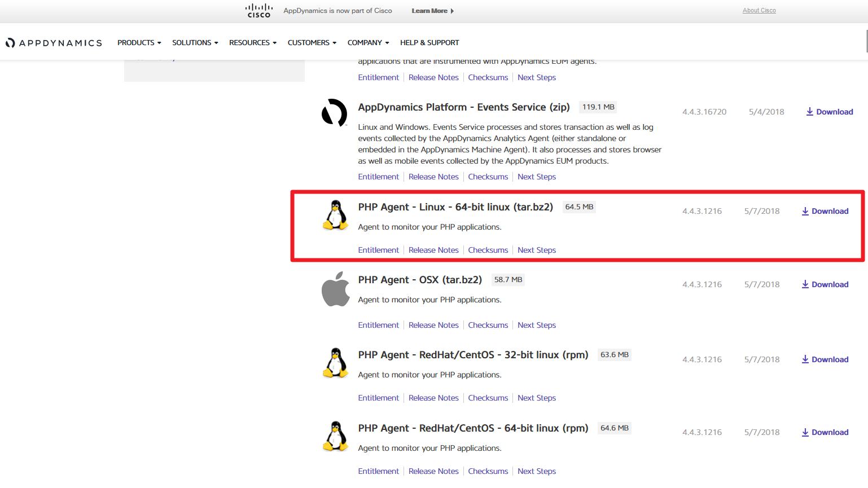Open Entitlement for RedHat/CentOS 64-bit rpm
Viewport: 868px width, 488px height.
[378, 471]
